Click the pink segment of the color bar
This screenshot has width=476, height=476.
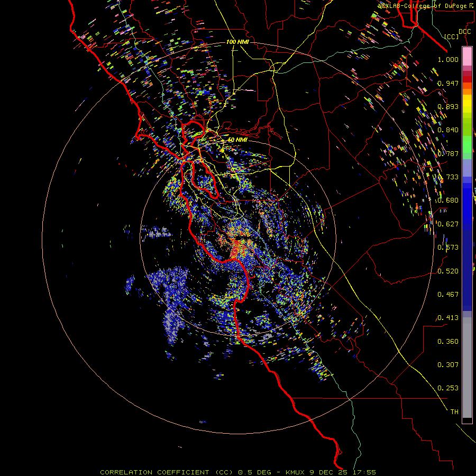pos(467,57)
